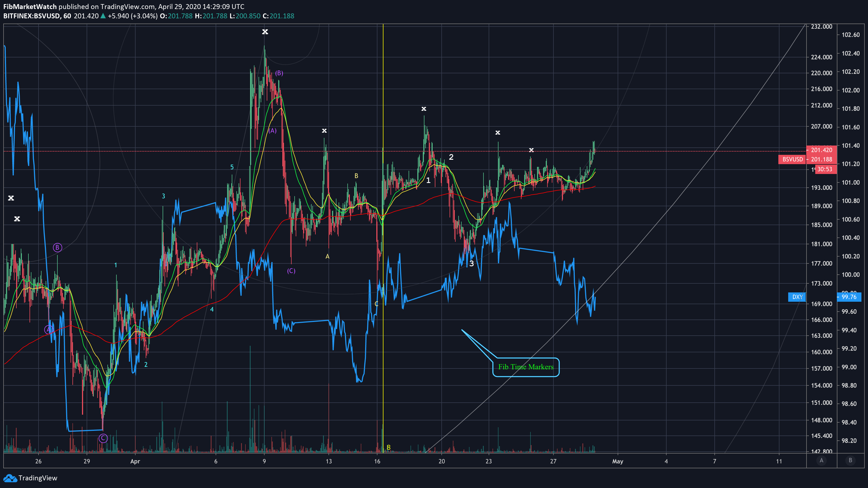The height and width of the screenshot is (488, 868).
Task: Click the 169.000 price axis label
Action: coord(822,304)
